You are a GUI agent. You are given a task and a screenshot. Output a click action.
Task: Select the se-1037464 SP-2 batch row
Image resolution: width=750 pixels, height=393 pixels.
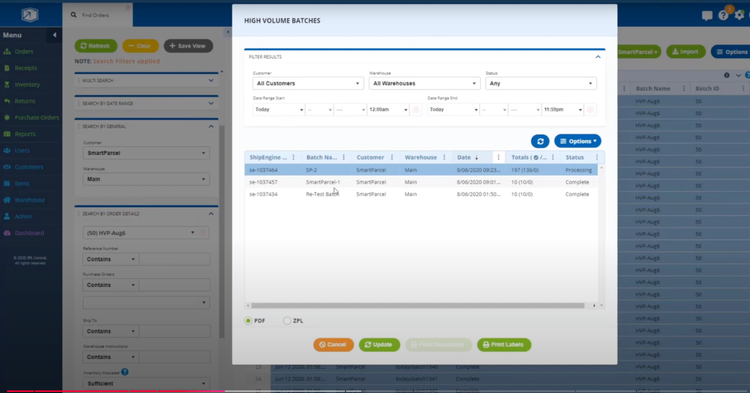(x=421, y=170)
